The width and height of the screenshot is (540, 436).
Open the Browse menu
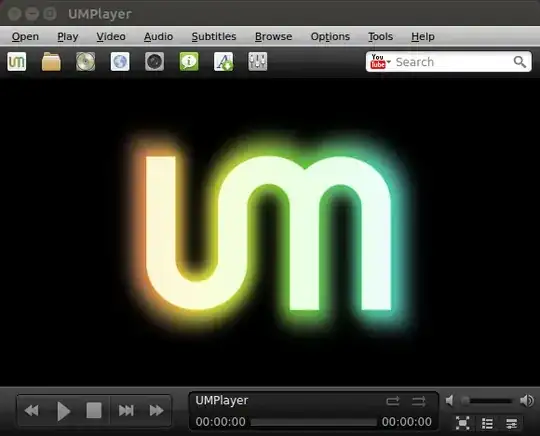click(273, 37)
